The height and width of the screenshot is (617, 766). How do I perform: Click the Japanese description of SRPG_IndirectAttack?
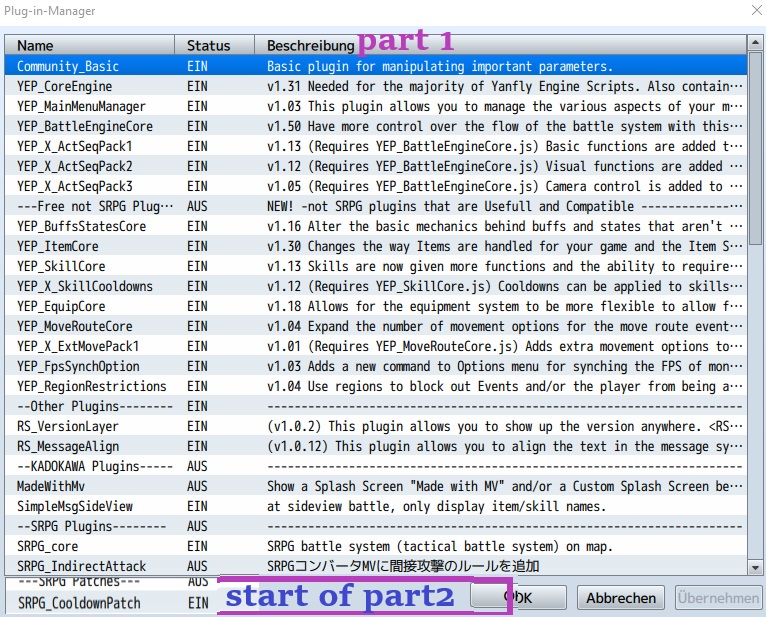[403, 567]
